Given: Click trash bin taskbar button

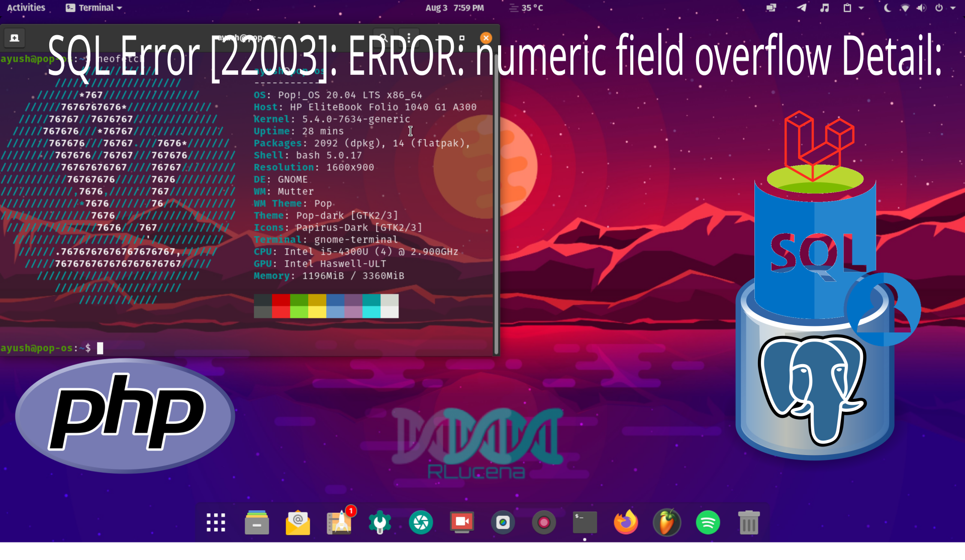Looking at the screenshot, I should [x=749, y=522].
